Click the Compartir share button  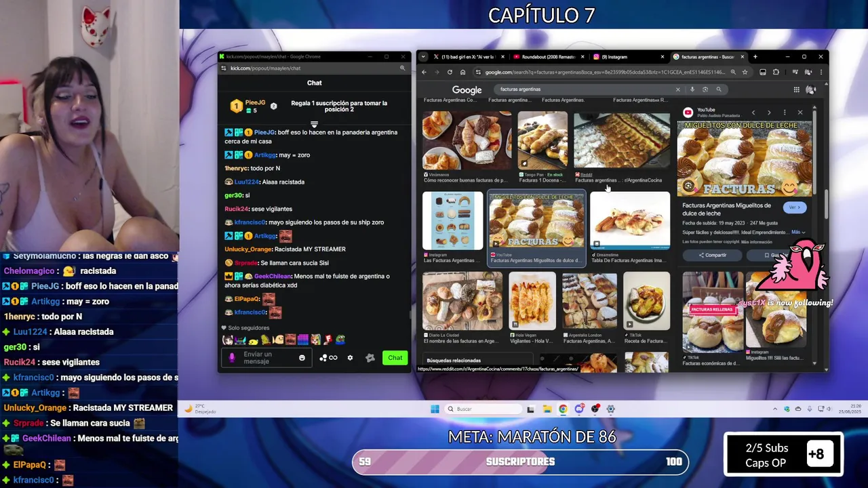[x=712, y=256]
